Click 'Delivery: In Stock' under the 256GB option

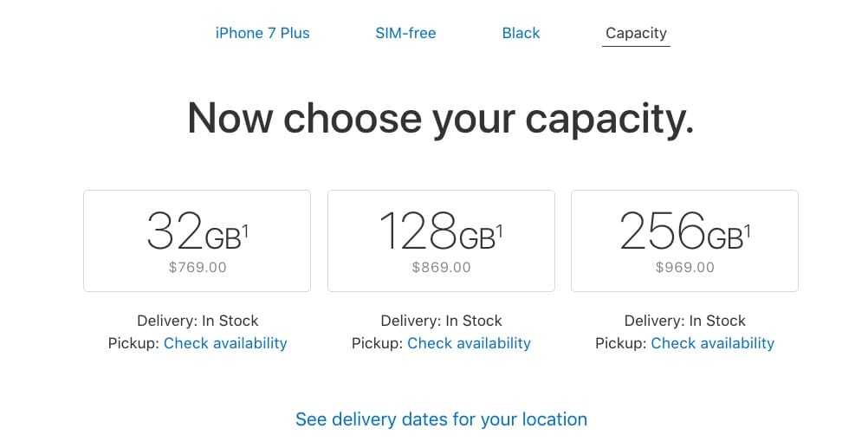(x=684, y=321)
